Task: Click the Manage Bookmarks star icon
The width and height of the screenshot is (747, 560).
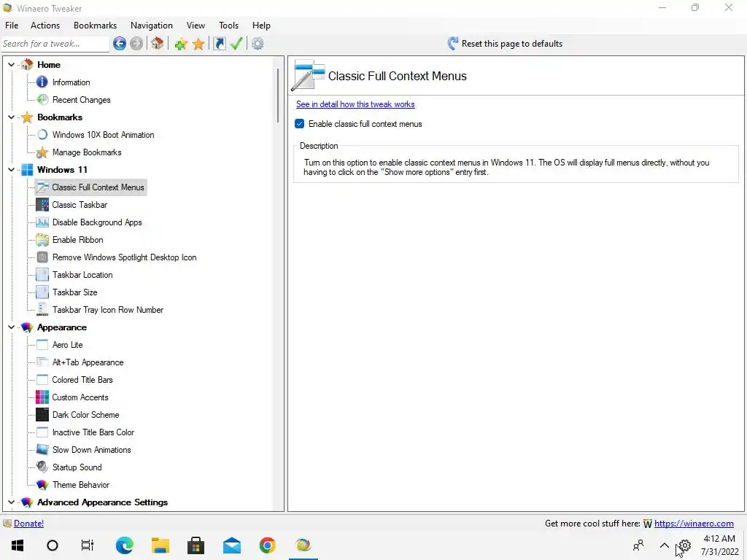Action: point(42,152)
